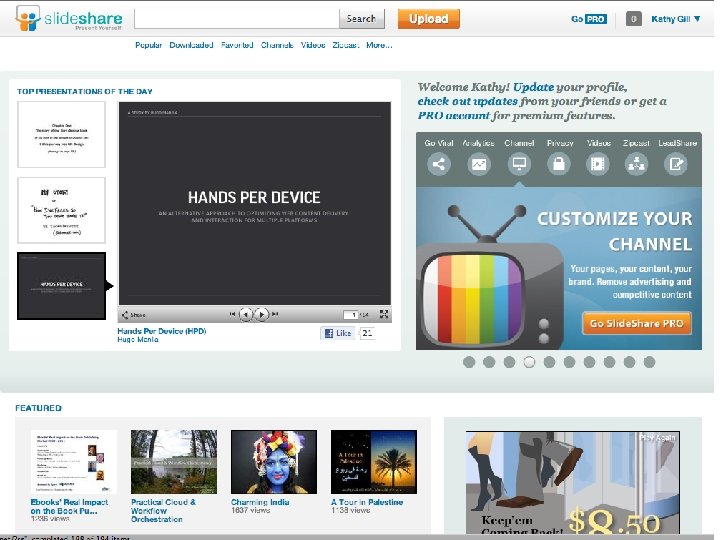This screenshot has height=540, width=720.
Task: Open the Downloaded menu item
Action: (x=191, y=45)
